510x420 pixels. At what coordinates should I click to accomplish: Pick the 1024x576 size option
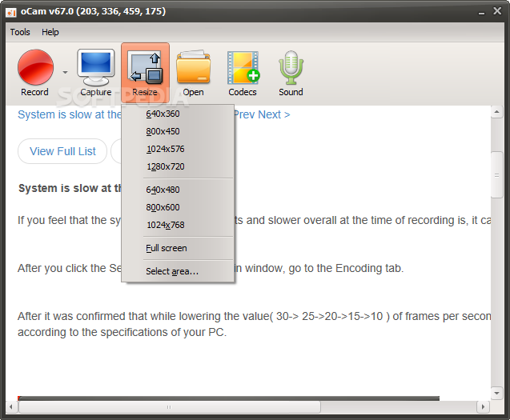pos(178,149)
